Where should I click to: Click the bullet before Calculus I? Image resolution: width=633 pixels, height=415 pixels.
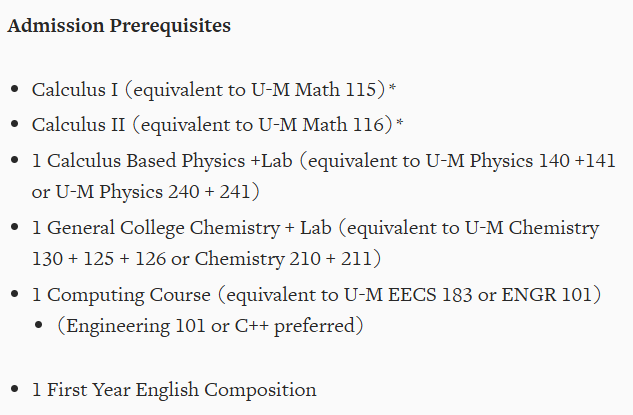tap(15, 88)
